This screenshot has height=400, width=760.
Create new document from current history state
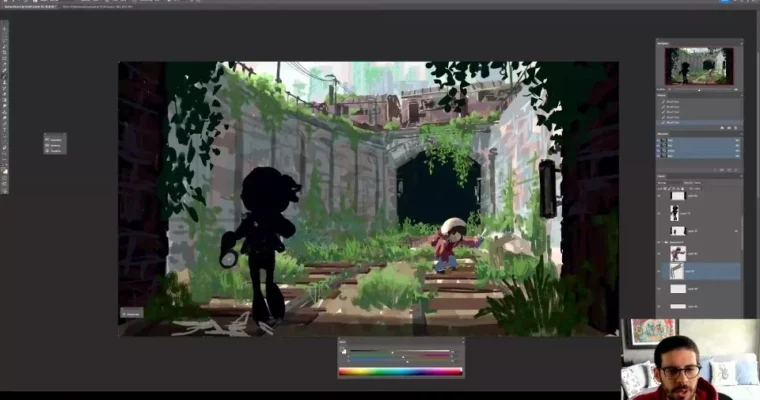(x=722, y=128)
